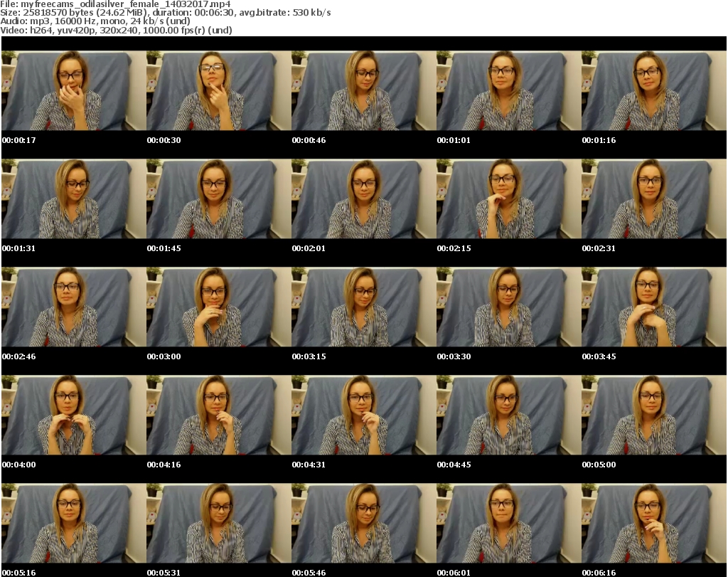Click the 00:03:00 timestamp label

[164, 356]
